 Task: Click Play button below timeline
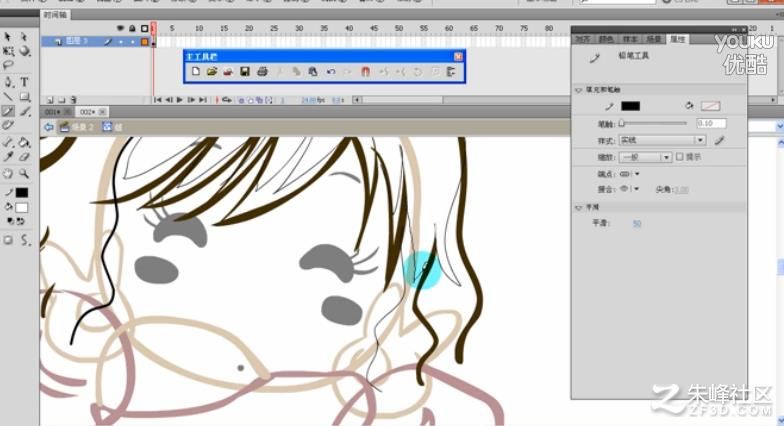coord(180,100)
